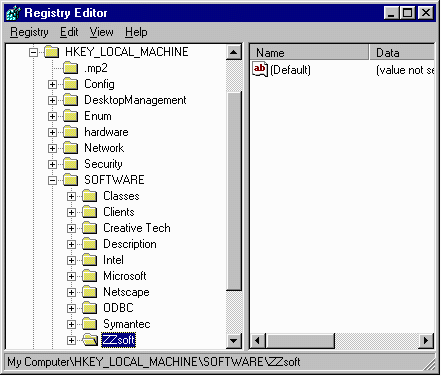Expand the Description key
The height and width of the screenshot is (376, 441).
(71, 244)
